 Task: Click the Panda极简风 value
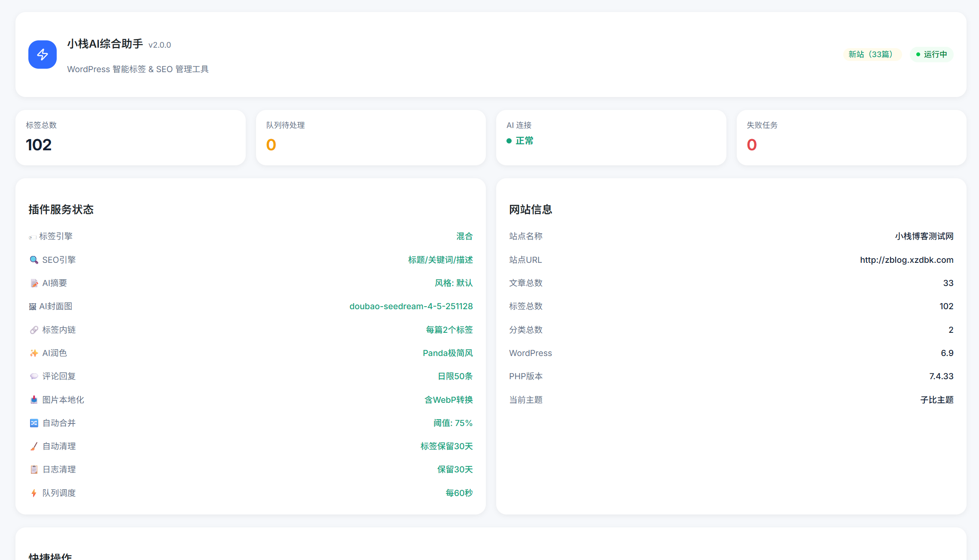(x=448, y=353)
